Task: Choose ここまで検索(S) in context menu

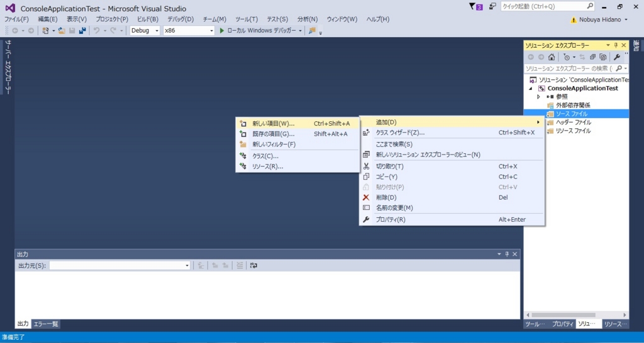Action: (452, 144)
